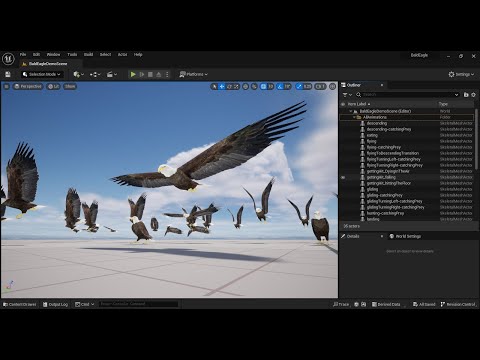The height and width of the screenshot is (360, 480).
Task: Choose the scale gizmo tool
Action: (x=236, y=86)
